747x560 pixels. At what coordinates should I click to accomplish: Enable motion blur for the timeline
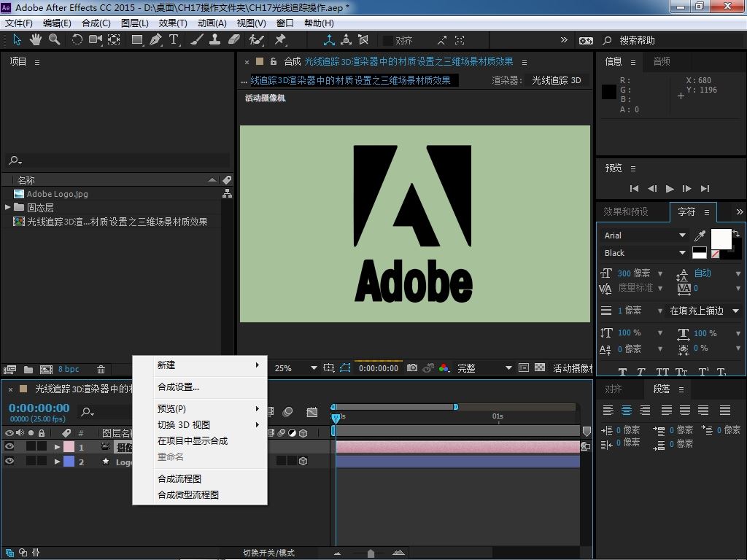tap(287, 412)
